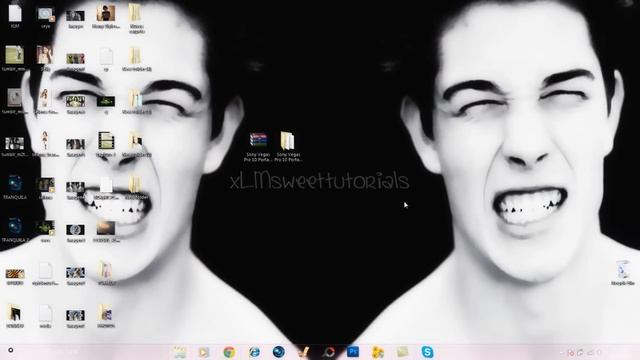This screenshot has height=360, width=640.
Task: Select the thumbnail showing a circled number 2
Action: [x=76, y=230]
